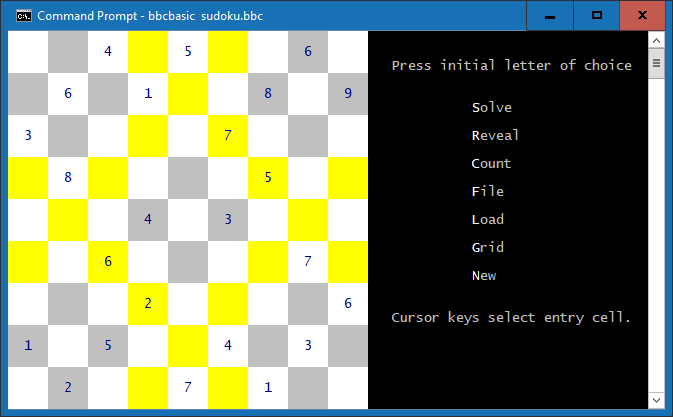Image resolution: width=673 pixels, height=417 pixels.
Task: Click the scrollbar down arrow
Action: point(657,400)
